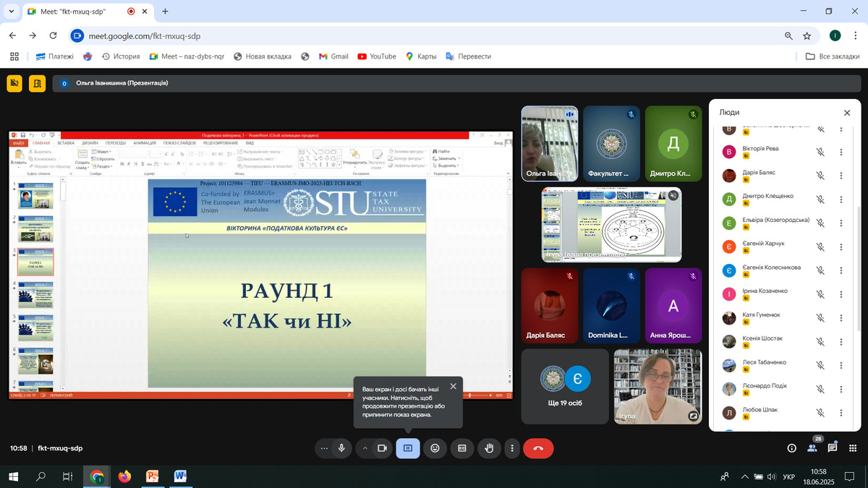Click the zoom magnifier in address bar
Screen dimensions: 868x488
[x=788, y=35]
